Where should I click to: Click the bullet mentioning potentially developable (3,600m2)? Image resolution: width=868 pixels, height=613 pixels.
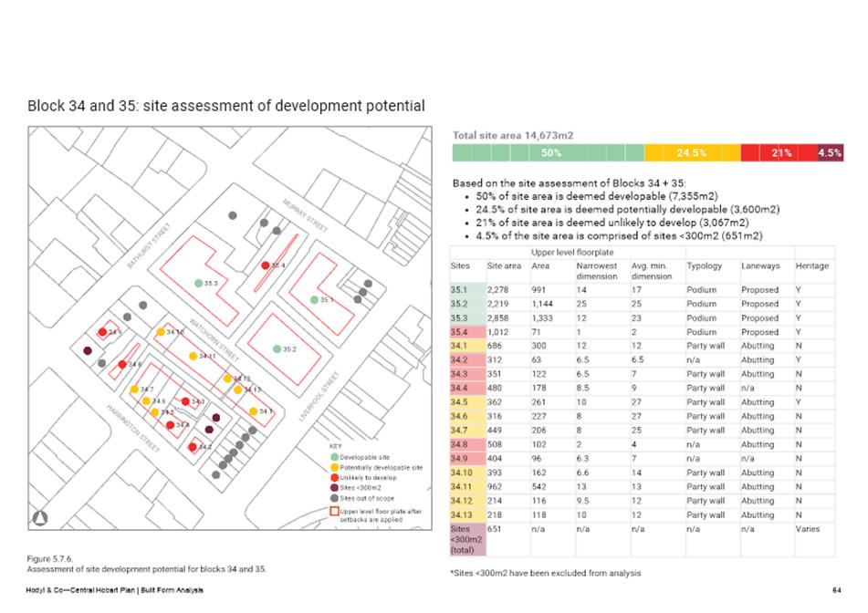(x=628, y=210)
